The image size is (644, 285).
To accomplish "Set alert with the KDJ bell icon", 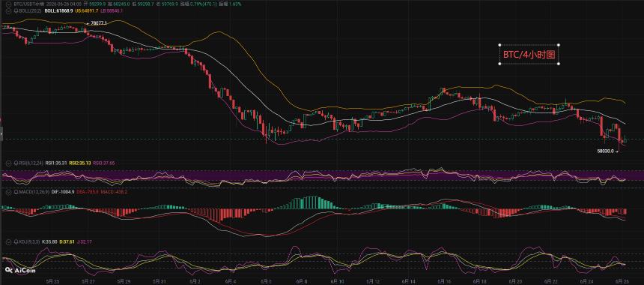I will pos(16,241).
